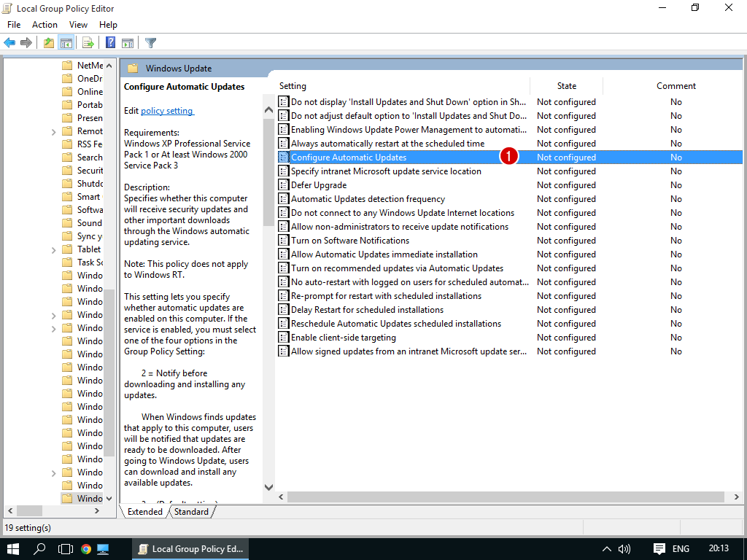The image size is (747, 560).
Task: Open the View menu
Action: 78,25
